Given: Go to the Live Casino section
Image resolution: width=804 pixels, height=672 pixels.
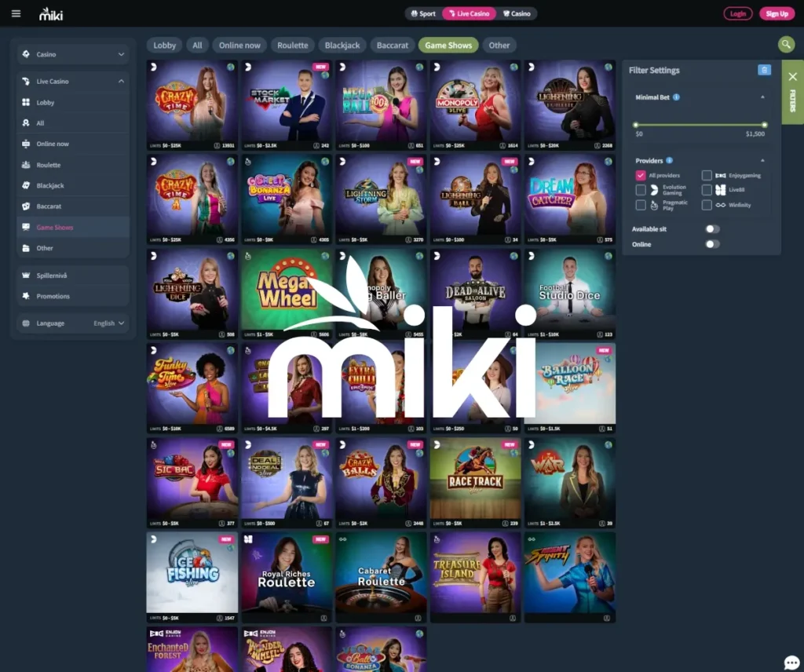Looking at the screenshot, I should tap(470, 14).
